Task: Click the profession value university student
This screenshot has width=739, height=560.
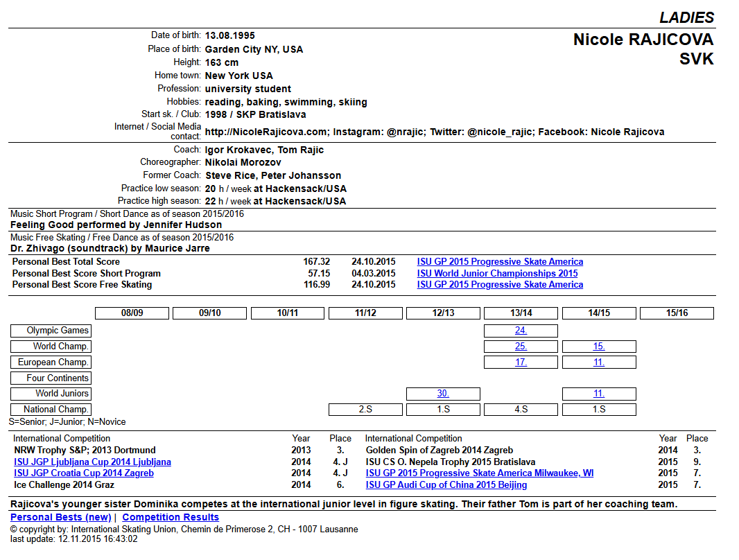Action: (x=248, y=89)
